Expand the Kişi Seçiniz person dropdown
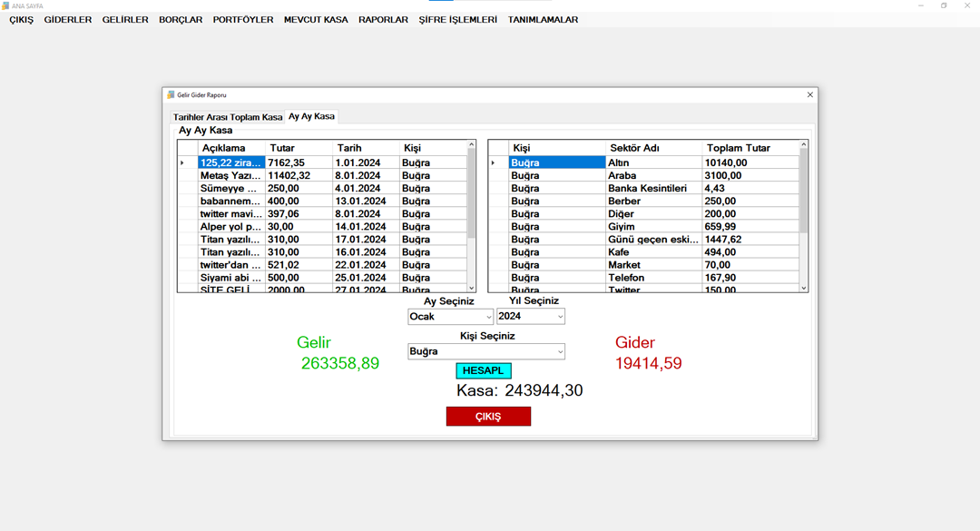980x531 pixels. pos(560,351)
